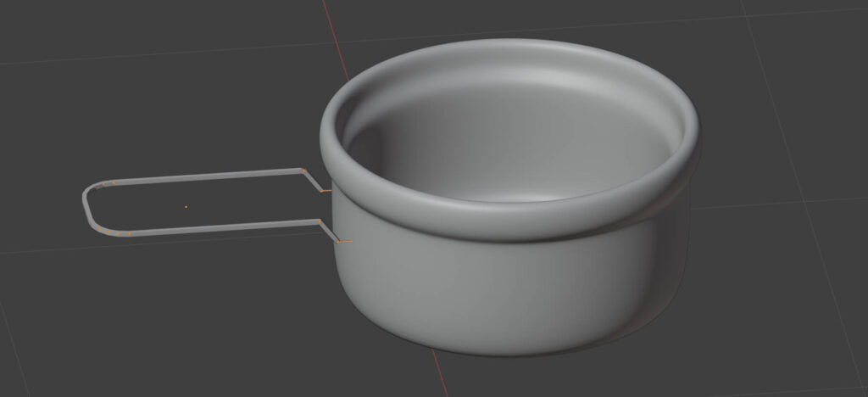
Task: Select orange vertices on handle's upper-left corner
Action: [105, 184]
